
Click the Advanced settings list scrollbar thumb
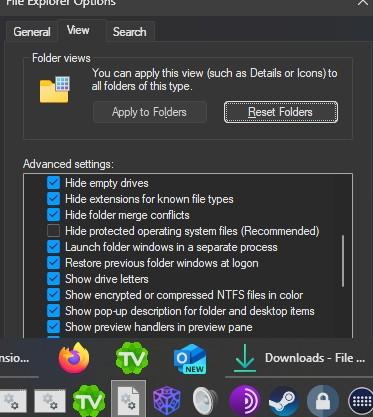tap(343, 261)
